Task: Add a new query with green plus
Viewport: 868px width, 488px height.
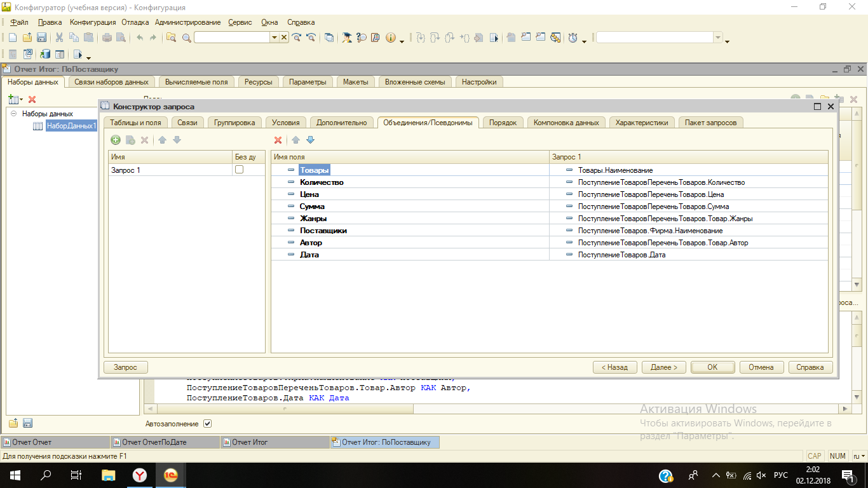Action: pyautogui.click(x=116, y=140)
